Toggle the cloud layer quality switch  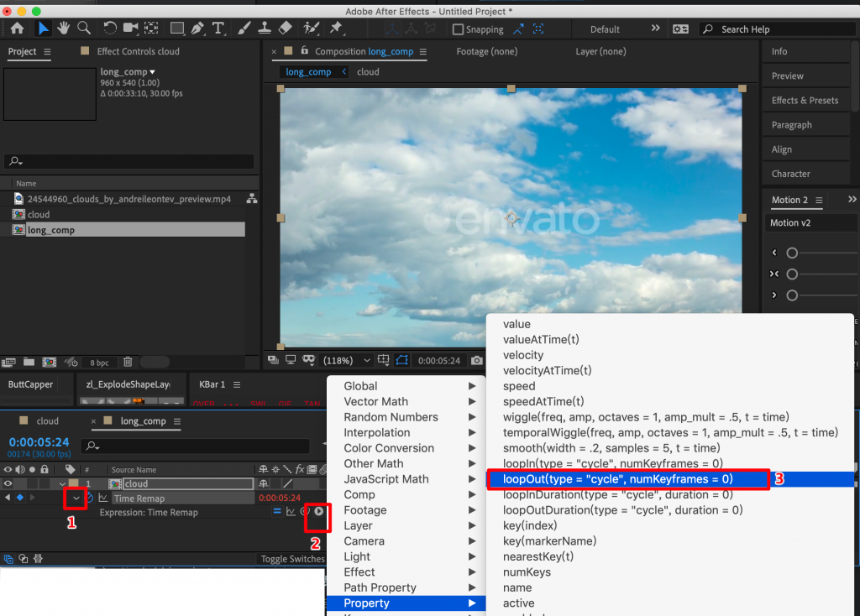click(x=287, y=483)
